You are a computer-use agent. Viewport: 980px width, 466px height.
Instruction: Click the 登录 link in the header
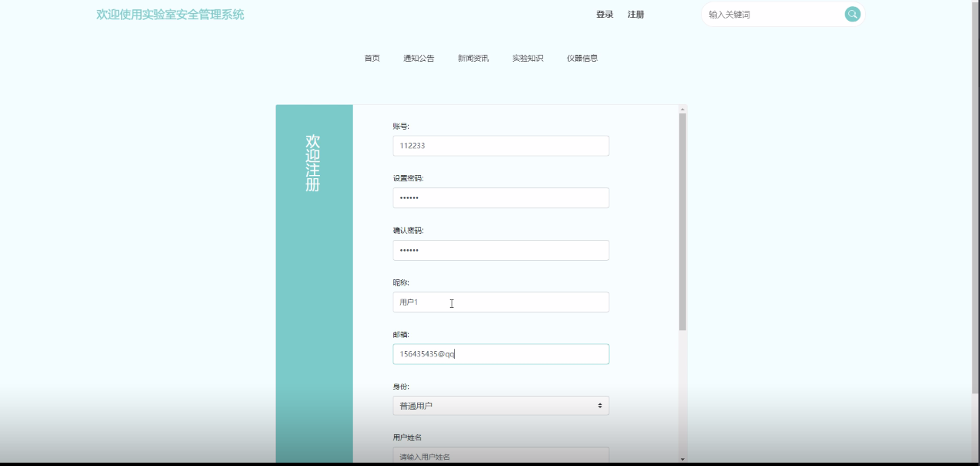[605, 15]
